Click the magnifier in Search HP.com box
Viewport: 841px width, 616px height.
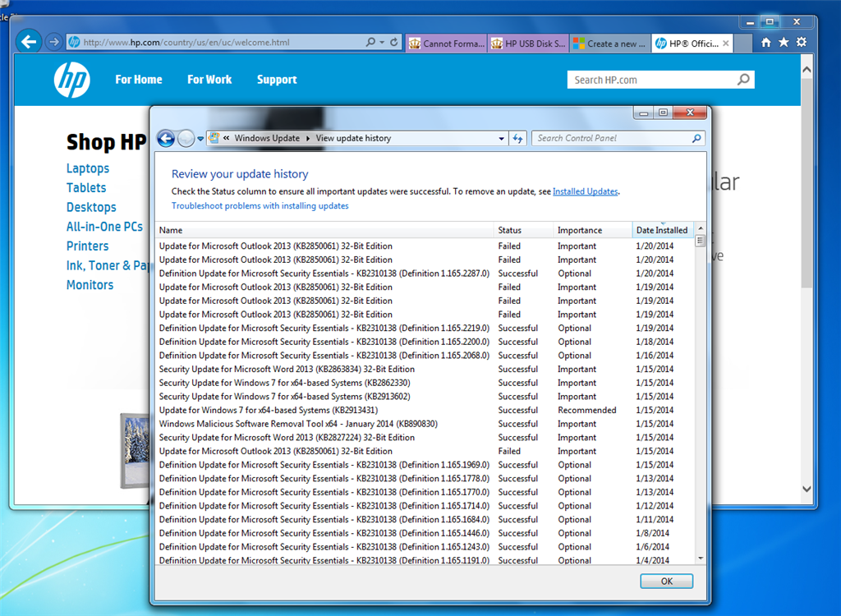click(x=743, y=80)
